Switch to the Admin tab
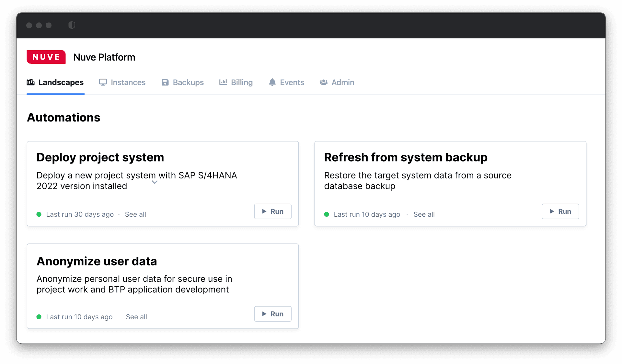 (337, 82)
